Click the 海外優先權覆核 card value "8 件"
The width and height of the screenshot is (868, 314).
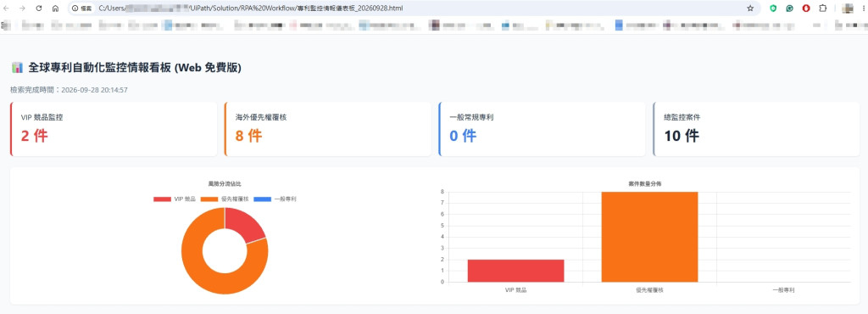tap(248, 136)
